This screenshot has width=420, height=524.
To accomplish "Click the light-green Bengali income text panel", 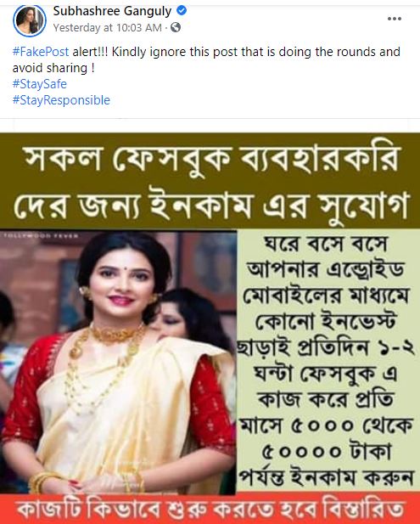I will pos(328,360).
